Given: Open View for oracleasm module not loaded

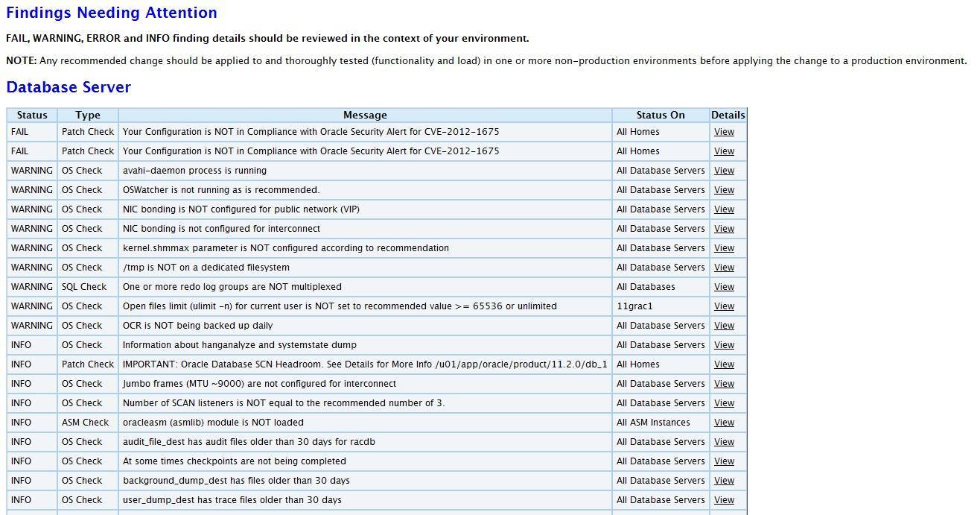Looking at the screenshot, I should click(x=724, y=423).
